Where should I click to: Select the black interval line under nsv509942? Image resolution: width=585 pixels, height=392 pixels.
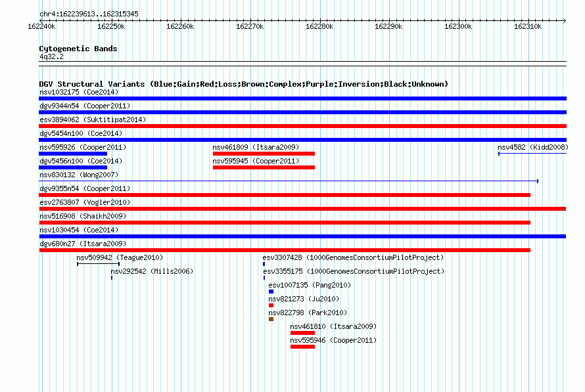(x=98, y=264)
